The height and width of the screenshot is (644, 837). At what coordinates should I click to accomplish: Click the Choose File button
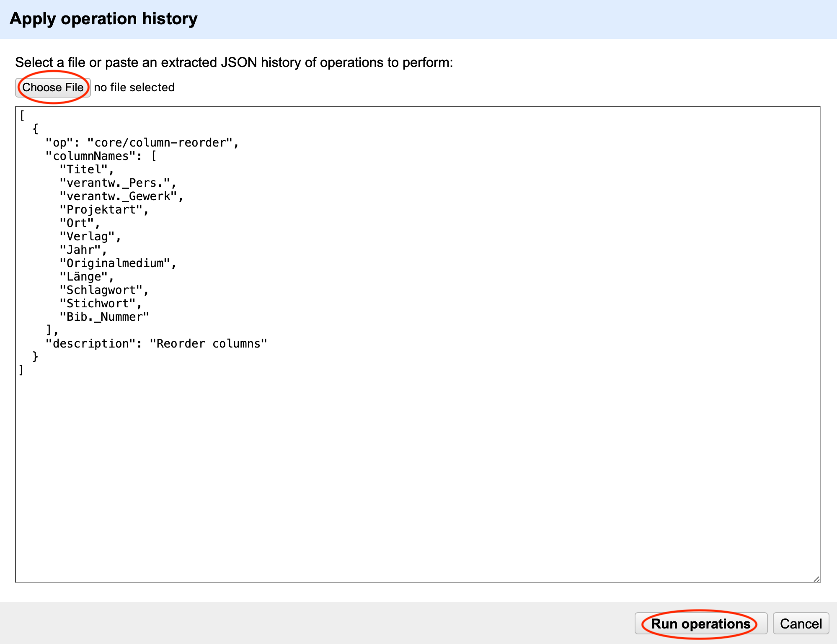(53, 88)
